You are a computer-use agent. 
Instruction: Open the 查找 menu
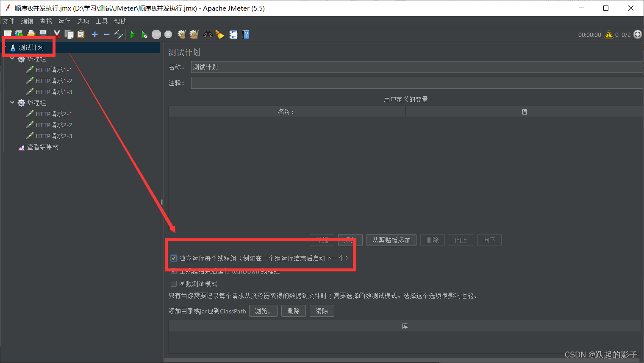pyautogui.click(x=46, y=21)
